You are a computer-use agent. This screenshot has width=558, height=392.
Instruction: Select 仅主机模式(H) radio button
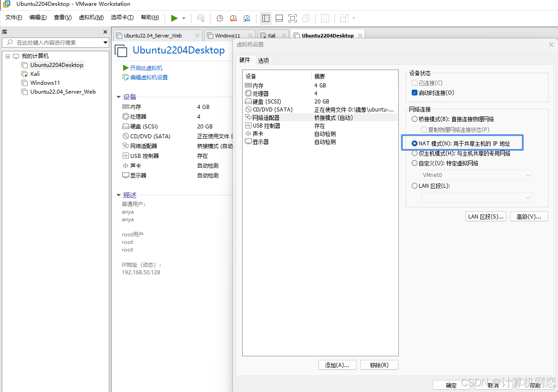pyautogui.click(x=414, y=153)
